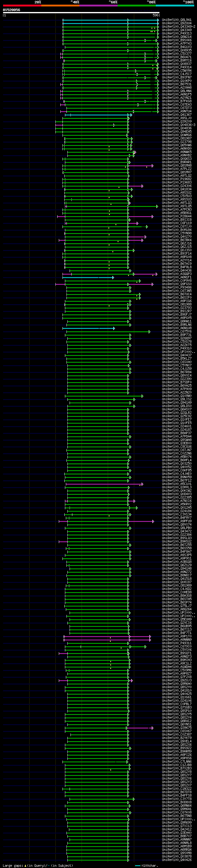Select the UniRef100_B9S9Z2 label

[176, 748]
